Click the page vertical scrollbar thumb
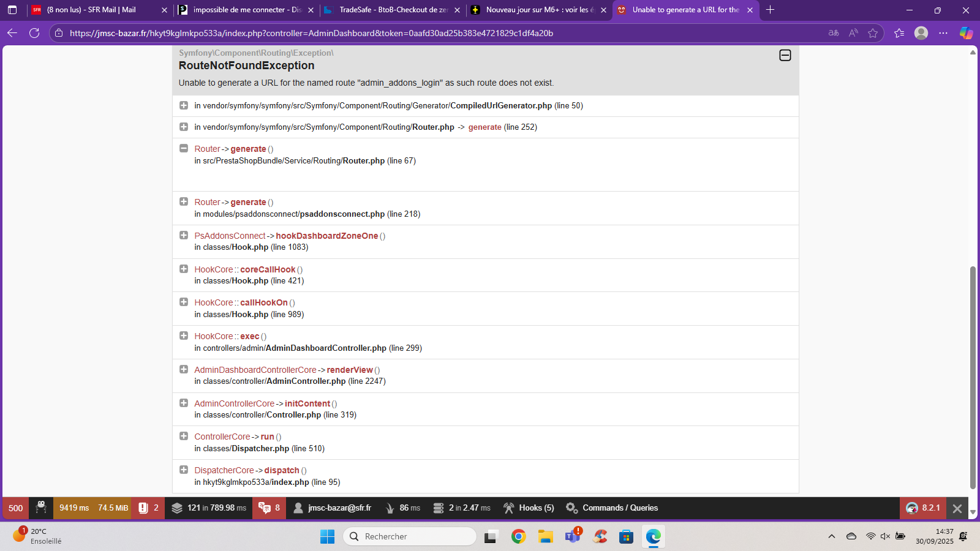980x551 pixels. pyautogui.click(x=973, y=378)
